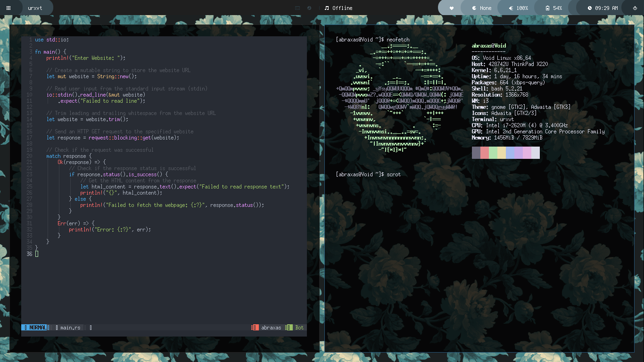Image resolution: width=644 pixels, height=362 pixels.
Task: Click the network module labeled None
Action: point(482,8)
